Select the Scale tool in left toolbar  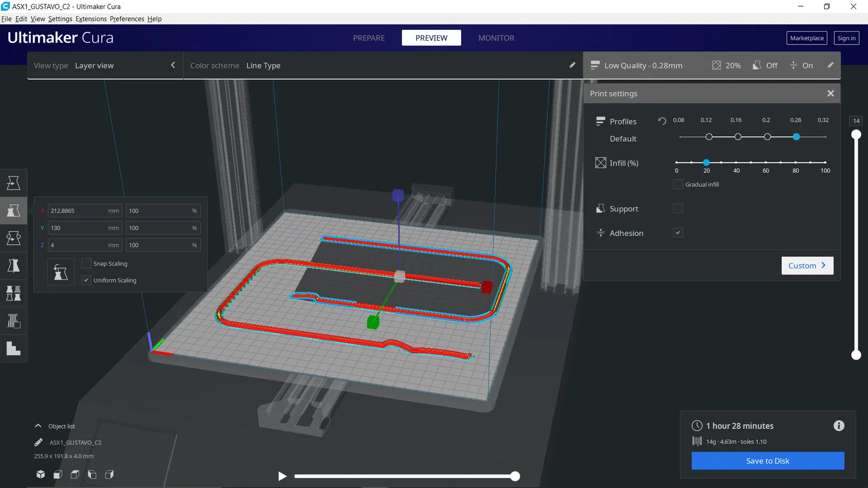(x=14, y=210)
